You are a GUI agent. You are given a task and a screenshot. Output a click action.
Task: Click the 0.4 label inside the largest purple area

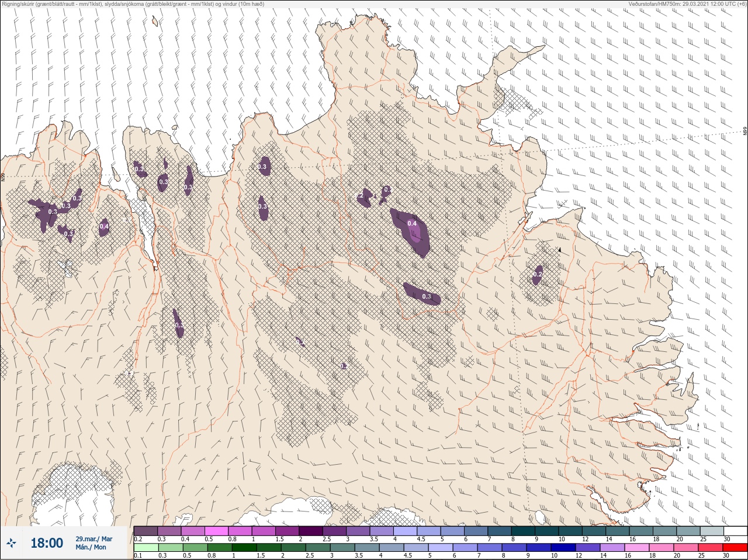tap(412, 223)
